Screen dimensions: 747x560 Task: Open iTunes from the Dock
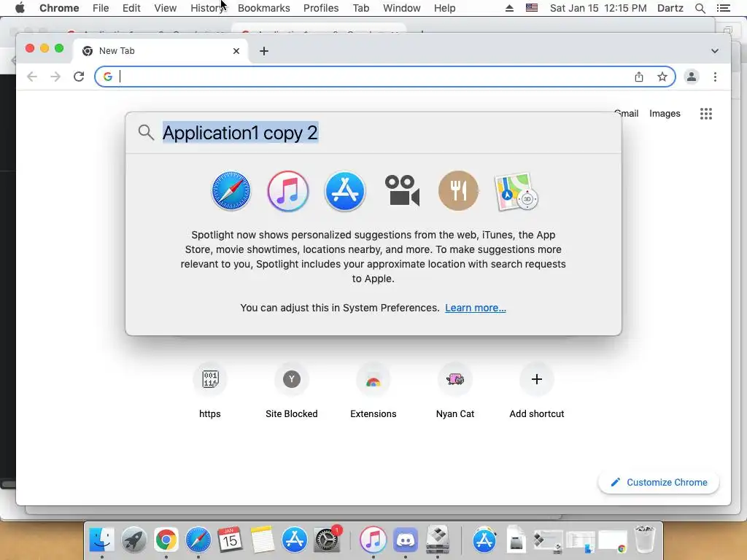click(x=373, y=540)
